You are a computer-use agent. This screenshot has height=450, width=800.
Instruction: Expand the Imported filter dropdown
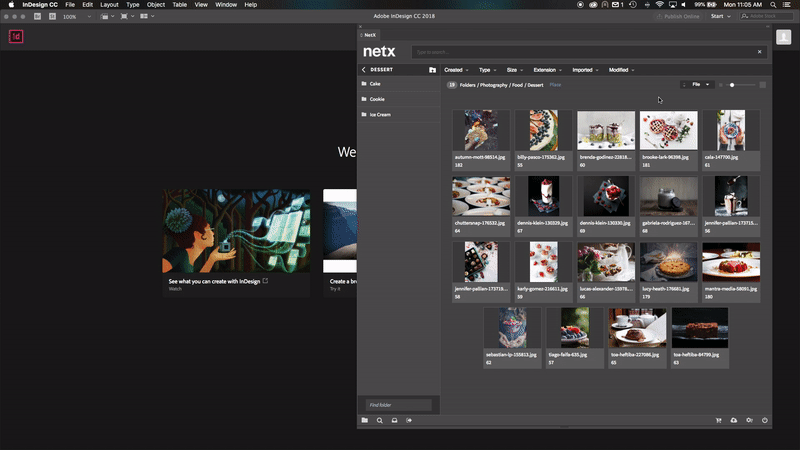tap(585, 70)
